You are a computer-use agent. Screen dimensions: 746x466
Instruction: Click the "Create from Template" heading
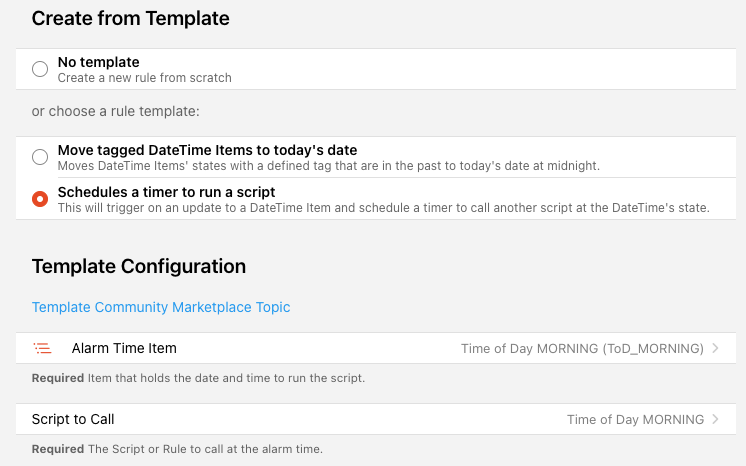pos(130,18)
